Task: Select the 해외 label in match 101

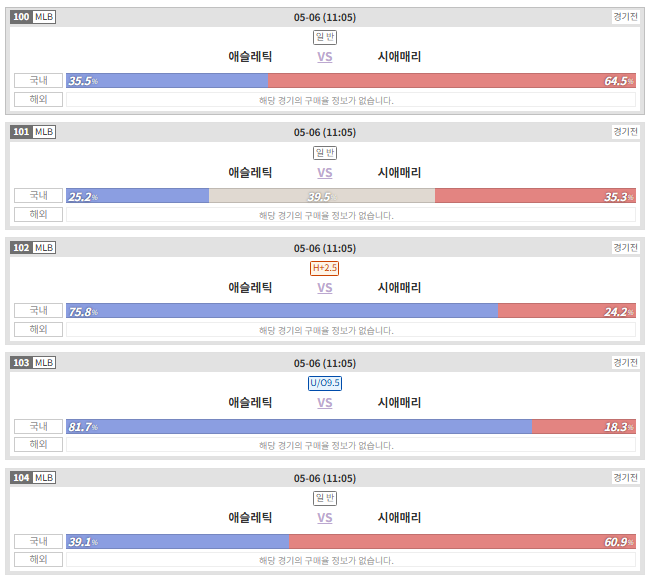Action: coord(38,214)
